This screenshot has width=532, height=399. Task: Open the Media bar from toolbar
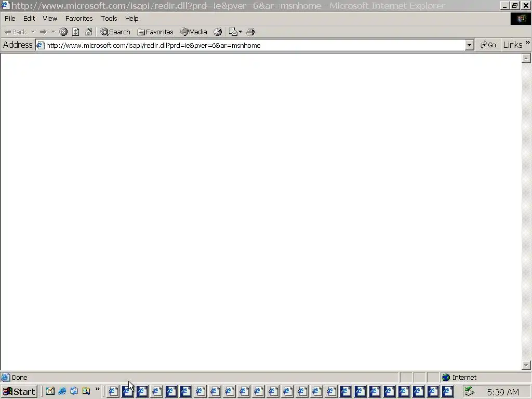[194, 32]
